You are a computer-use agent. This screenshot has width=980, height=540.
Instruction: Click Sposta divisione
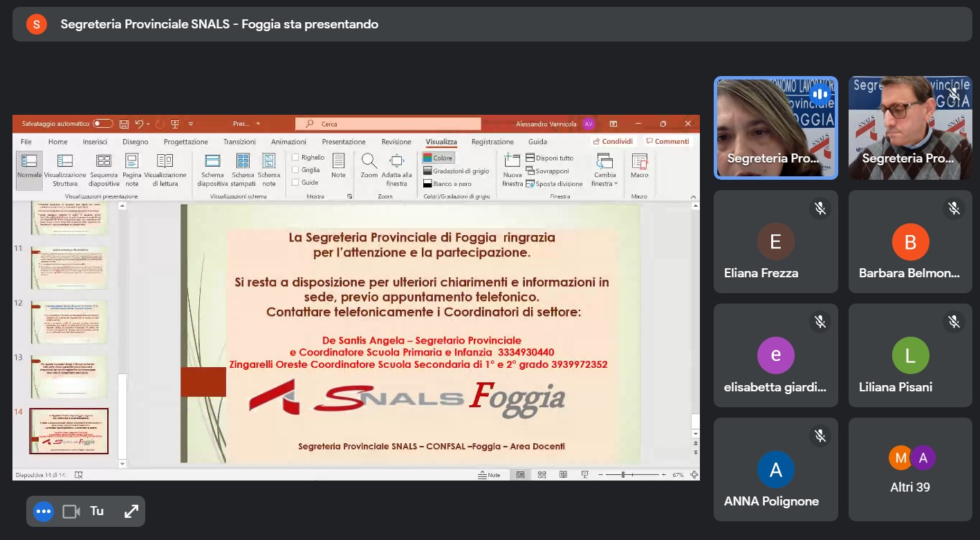click(x=555, y=184)
